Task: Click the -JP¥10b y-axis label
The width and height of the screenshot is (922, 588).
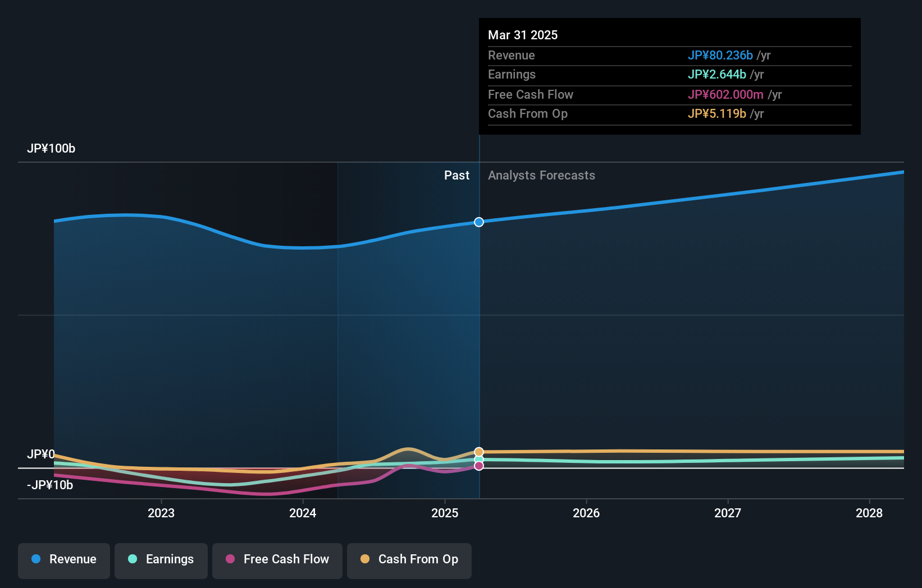Action: point(50,485)
